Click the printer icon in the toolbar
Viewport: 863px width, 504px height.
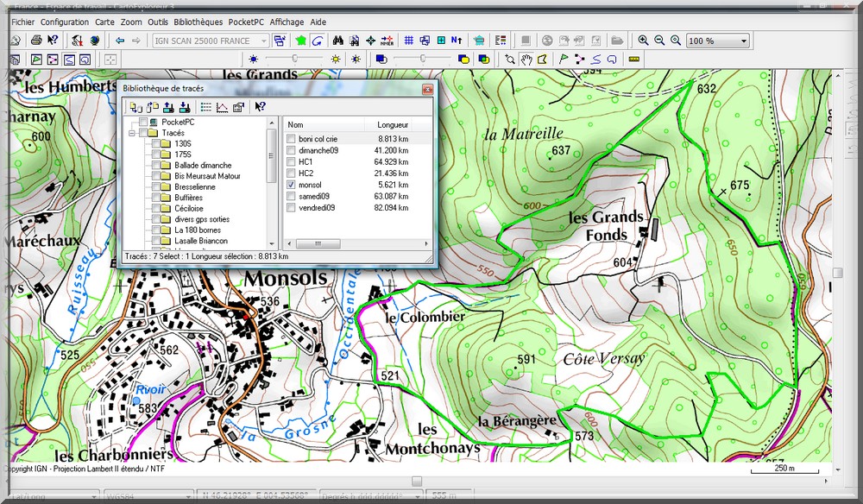click(36, 41)
